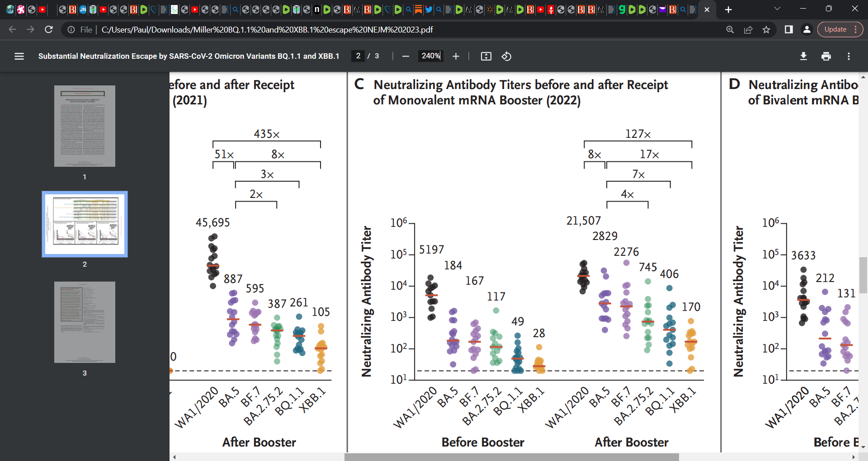Click the 240% zoom level field

430,56
